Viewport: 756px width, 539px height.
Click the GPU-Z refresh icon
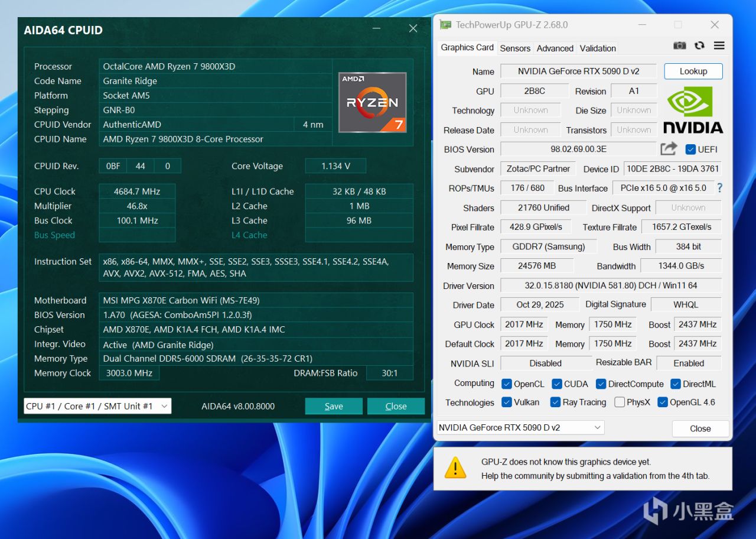[x=699, y=46]
